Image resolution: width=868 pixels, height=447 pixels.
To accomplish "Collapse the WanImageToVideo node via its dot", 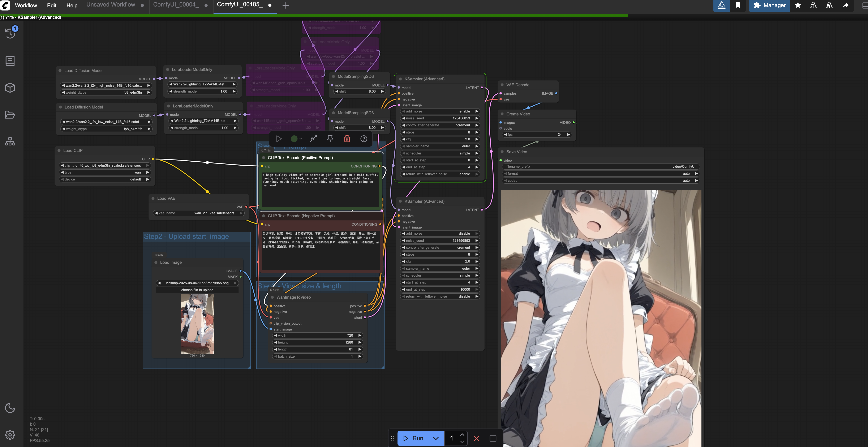I will click(x=272, y=297).
